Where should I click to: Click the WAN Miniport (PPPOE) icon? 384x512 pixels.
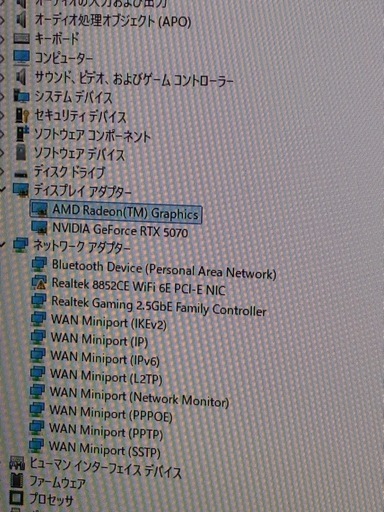coord(37,409)
